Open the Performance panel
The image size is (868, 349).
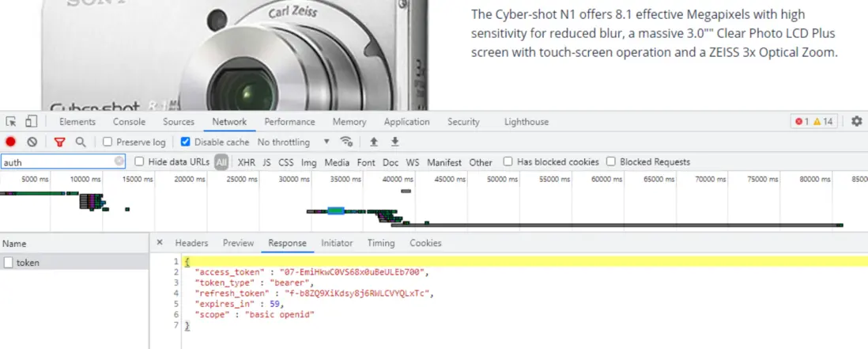click(x=289, y=122)
